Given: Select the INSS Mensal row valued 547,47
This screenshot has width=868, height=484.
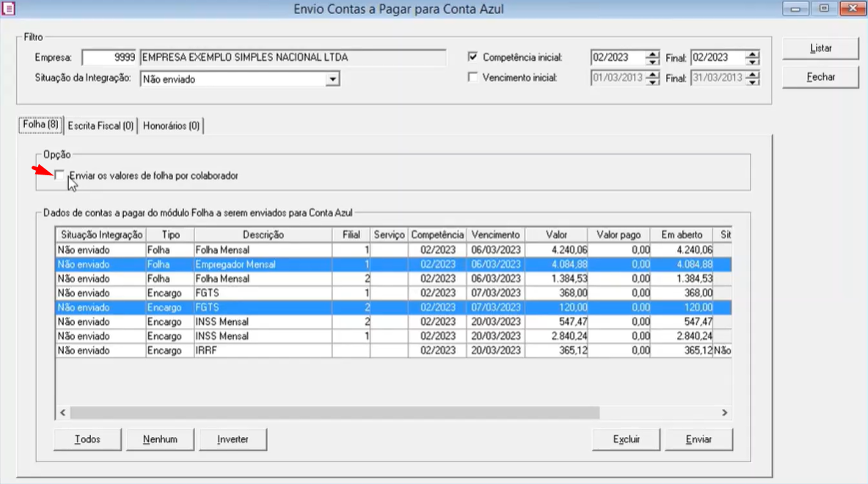Looking at the screenshot, I should 393,322.
